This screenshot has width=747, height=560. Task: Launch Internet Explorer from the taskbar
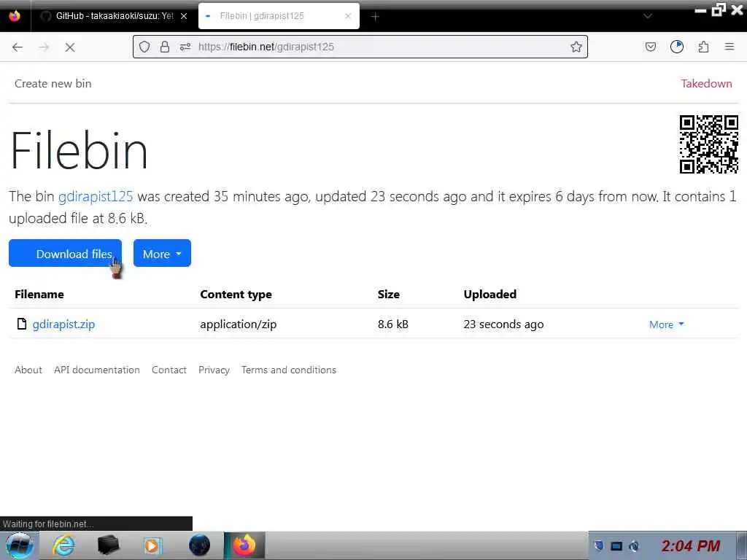pyautogui.click(x=64, y=545)
